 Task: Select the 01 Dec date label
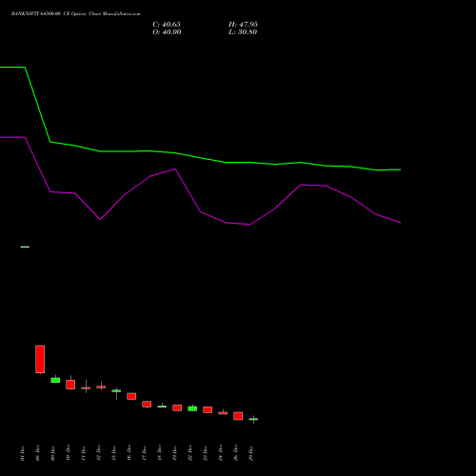[x=22, y=453]
